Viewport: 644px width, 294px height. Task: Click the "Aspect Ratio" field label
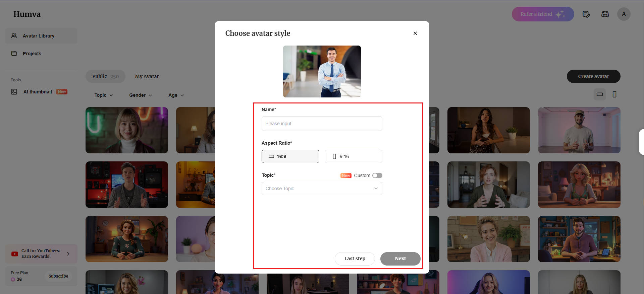[x=276, y=143]
